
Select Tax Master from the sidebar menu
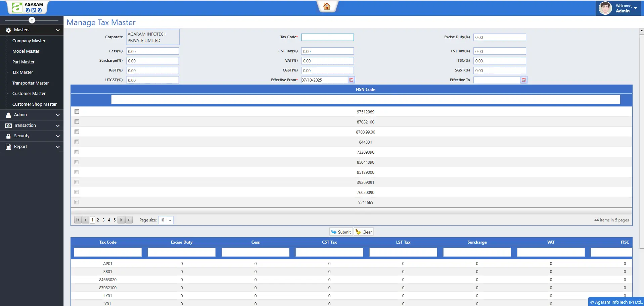click(22, 72)
